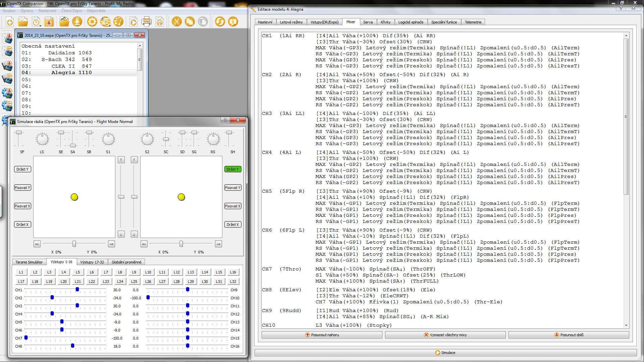Switch to the Letové režimy tab
The height and width of the screenshot is (362, 644).
[291, 22]
